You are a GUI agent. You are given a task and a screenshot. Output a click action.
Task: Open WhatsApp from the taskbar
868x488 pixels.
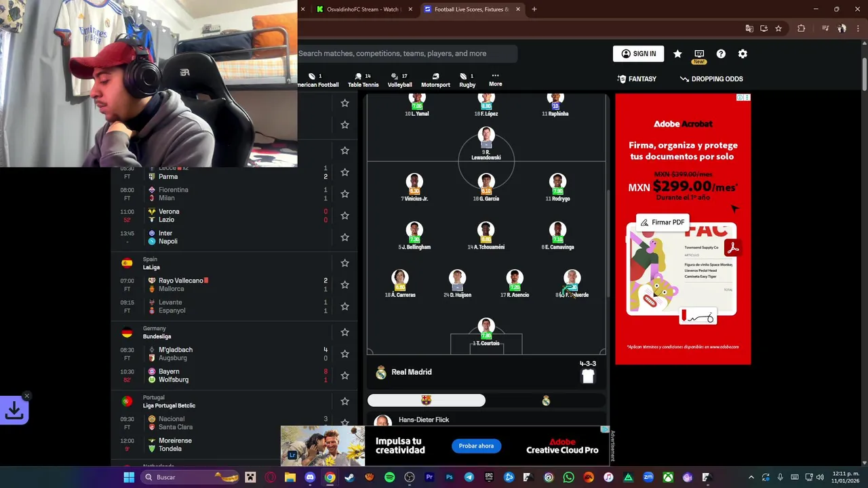(x=568, y=477)
